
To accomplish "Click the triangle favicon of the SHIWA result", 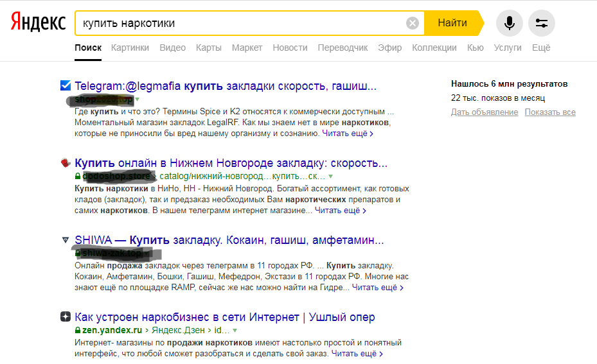I will [x=66, y=239].
